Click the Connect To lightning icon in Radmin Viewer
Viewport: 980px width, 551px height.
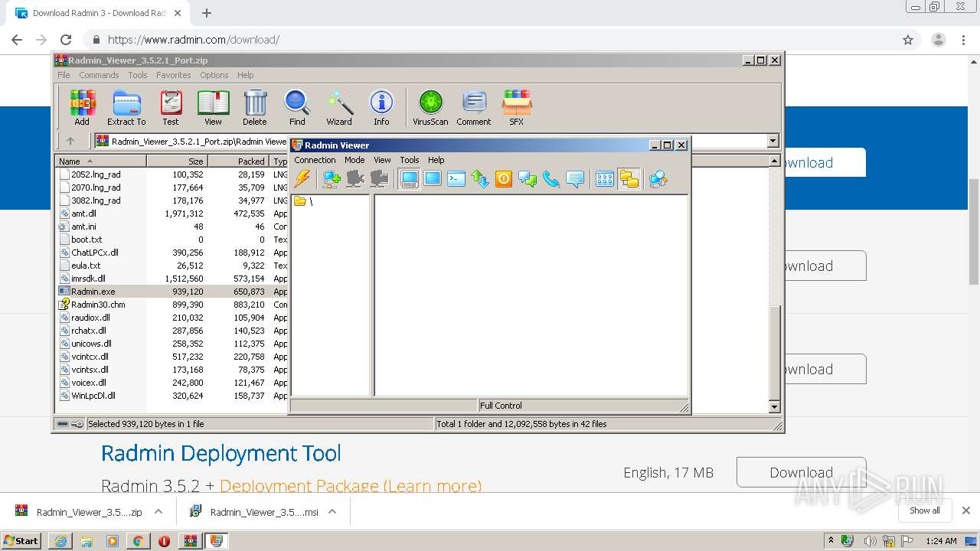coord(302,179)
